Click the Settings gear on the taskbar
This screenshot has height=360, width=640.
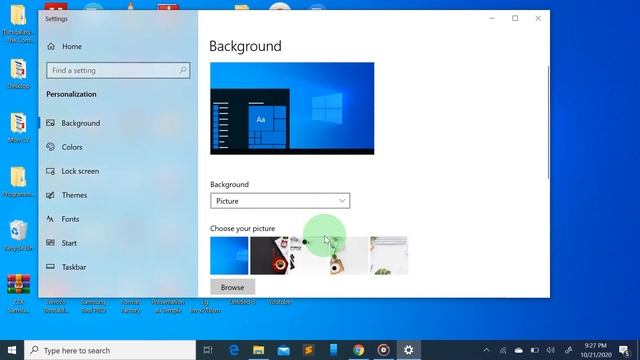[408, 350]
